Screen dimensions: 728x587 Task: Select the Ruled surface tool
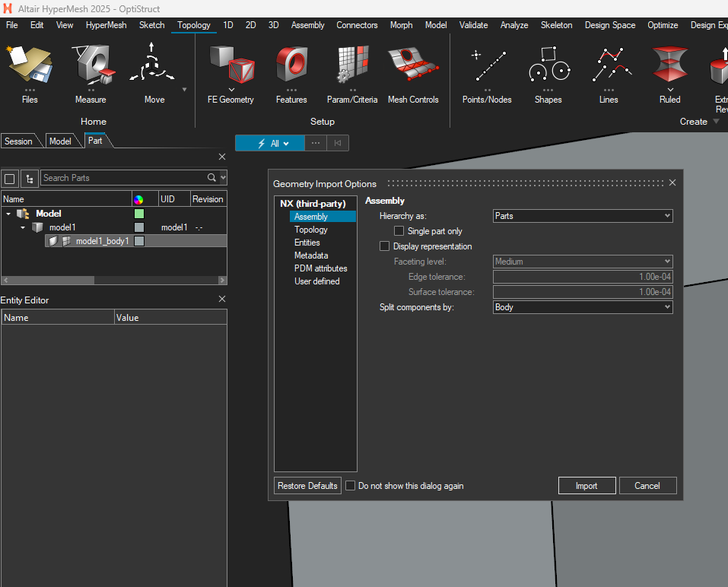click(669, 66)
